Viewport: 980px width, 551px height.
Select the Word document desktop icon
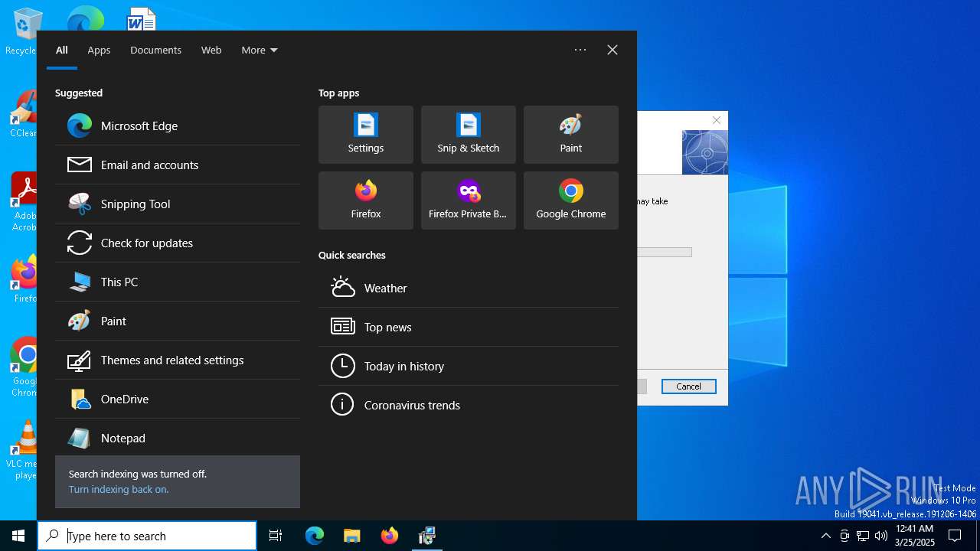click(x=142, y=18)
